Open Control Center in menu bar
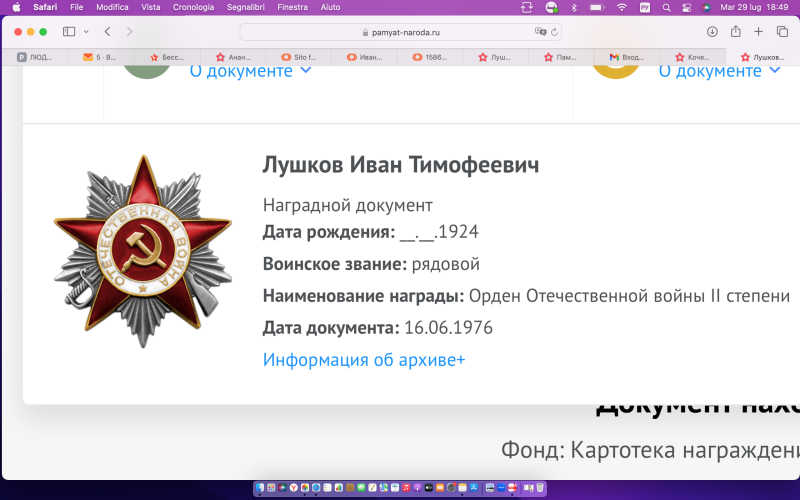Screen dimensions: 800x500 tap(686, 7)
